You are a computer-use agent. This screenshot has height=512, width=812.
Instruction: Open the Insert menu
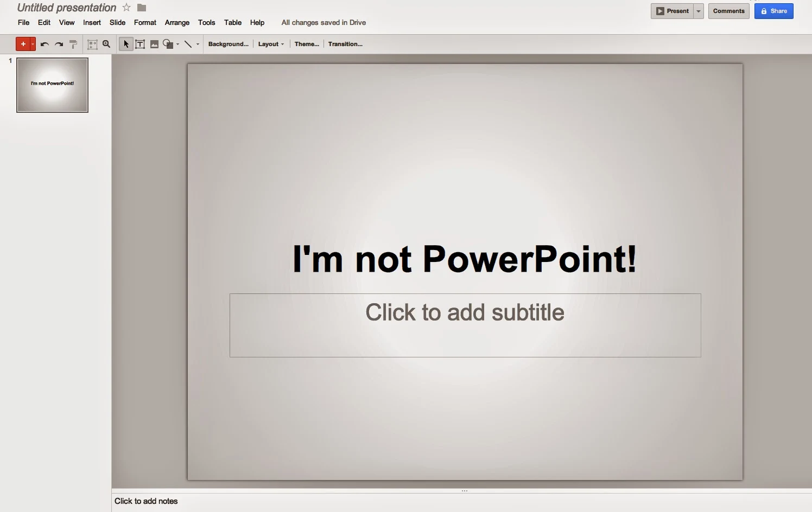click(x=92, y=23)
